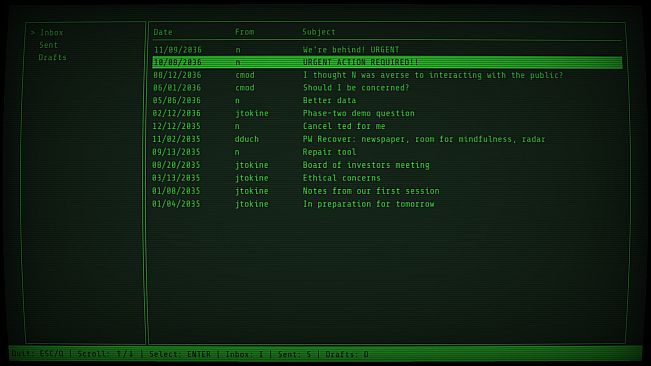Image resolution: width=651 pixels, height=366 pixels.
Task: Open 'I thought N was averse' email
Action: pyautogui.click(x=387, y=75)
